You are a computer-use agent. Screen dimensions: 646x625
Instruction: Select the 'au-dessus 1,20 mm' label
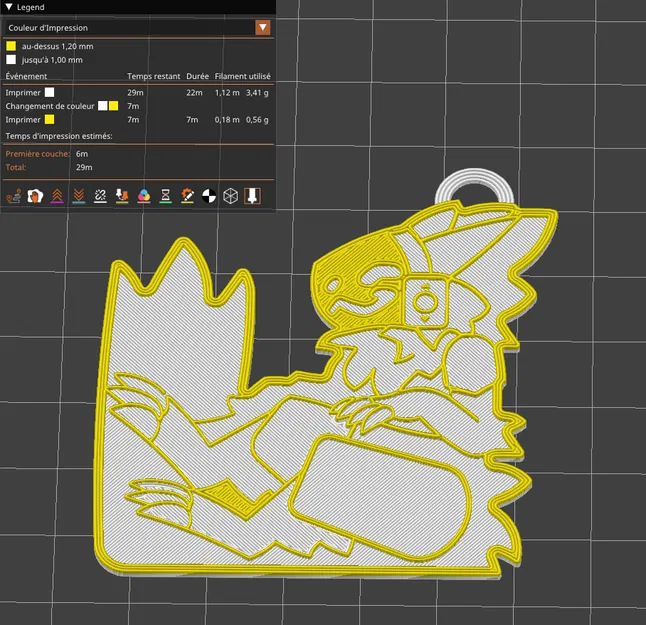(x=58, y=47)
